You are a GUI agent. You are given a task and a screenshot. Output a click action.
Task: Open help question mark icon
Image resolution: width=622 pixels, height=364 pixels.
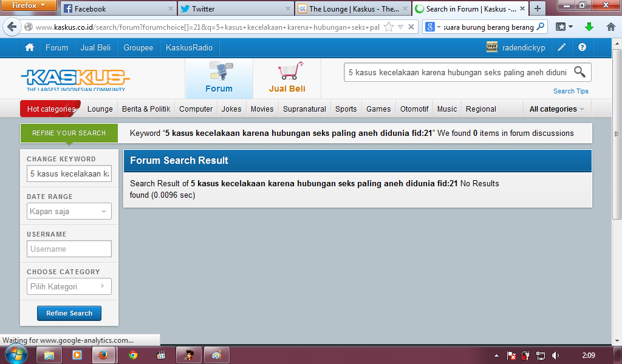click(x=582, y=47)
